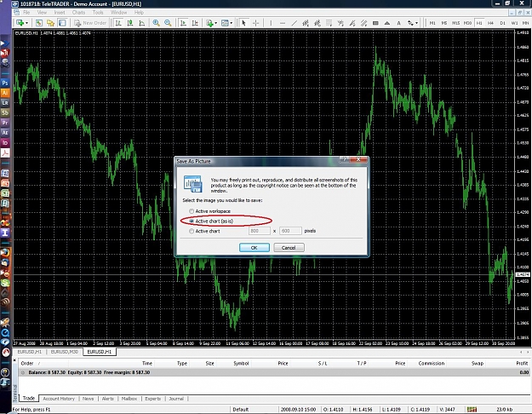Image resolution: width=532 pixels, height=414 pixels.
Task: Switch chart to candlesticks mode
Action: coord(130,23)
